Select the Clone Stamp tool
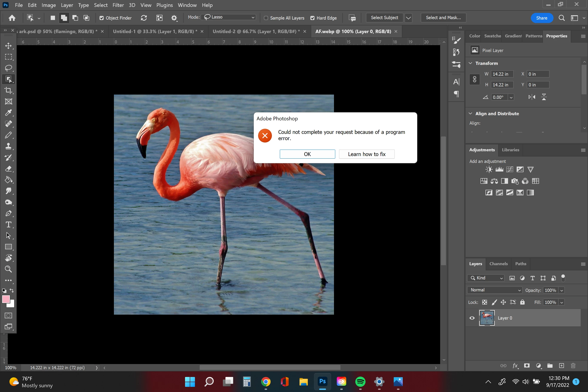This screenshot has width=588, height=392. click(9, 146)
